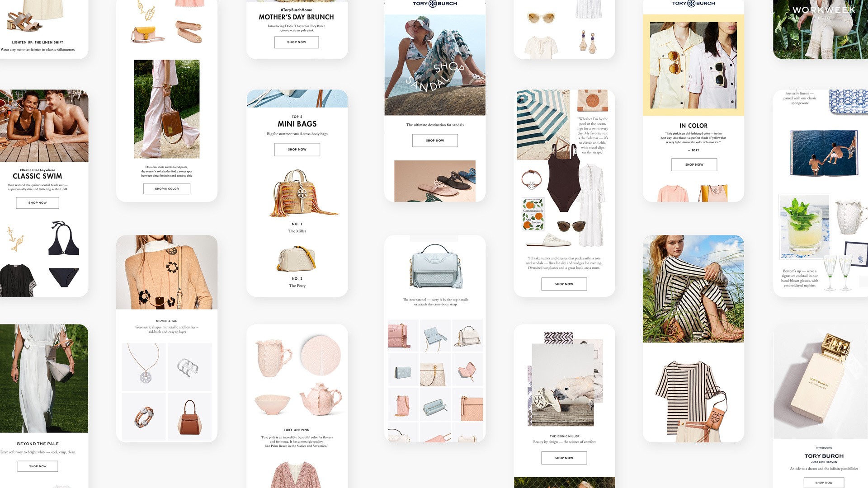Viewport: 868px width, 488px height.
Task: Click Shop Now under sandals destination text
Action: pos(435,141)
